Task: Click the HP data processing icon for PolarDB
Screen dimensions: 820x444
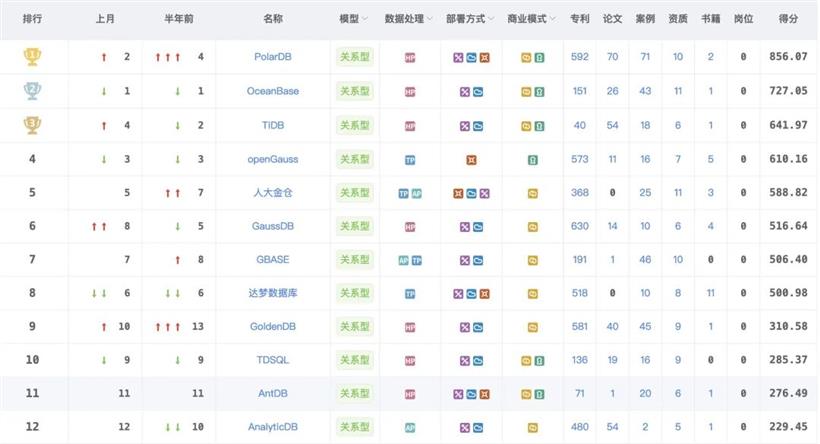Action: tap(410, 58)
